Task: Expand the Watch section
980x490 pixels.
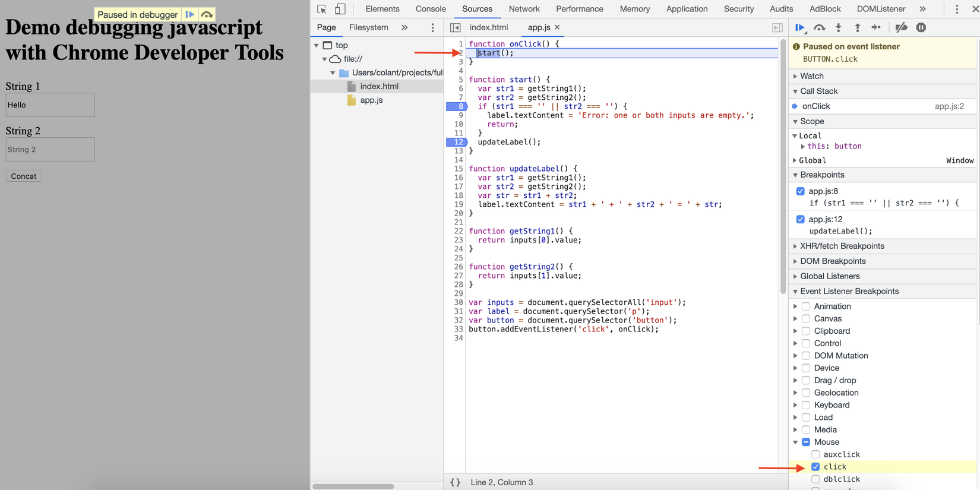Action: coord(811,76)
